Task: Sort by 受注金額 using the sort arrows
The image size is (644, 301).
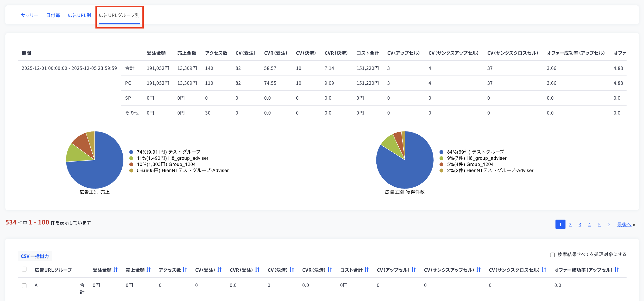Action: (x=115, y=270)
